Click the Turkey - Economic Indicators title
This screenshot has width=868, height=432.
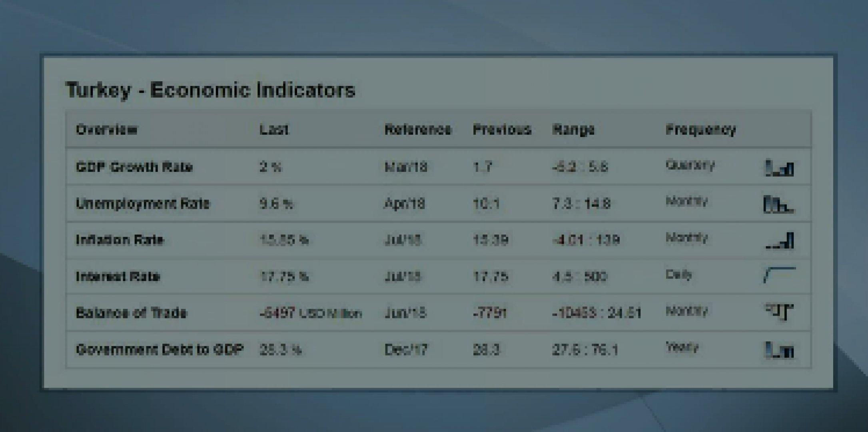(210, 90)
